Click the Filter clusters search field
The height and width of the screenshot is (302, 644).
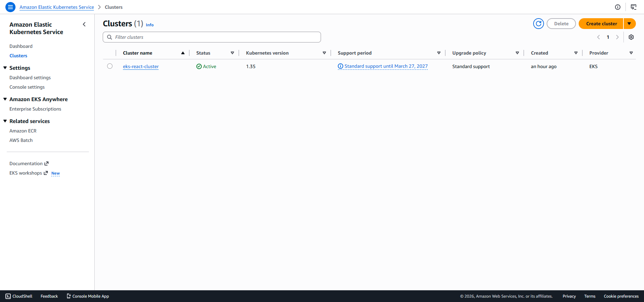[212, 37]
